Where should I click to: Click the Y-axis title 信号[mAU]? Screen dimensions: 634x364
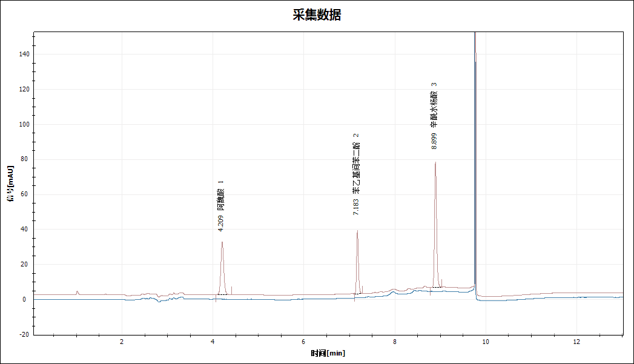click(x=10, y=184)
